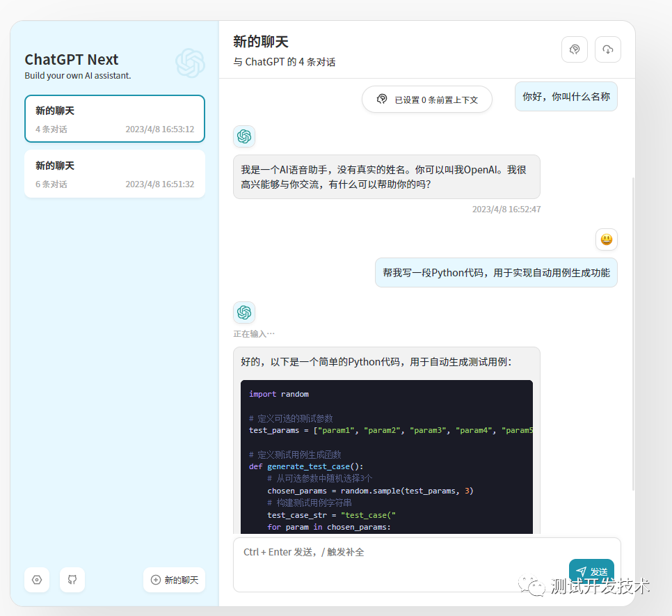
Task: Open the settings icon in the sidebar
Action: (x=37, y=580)
